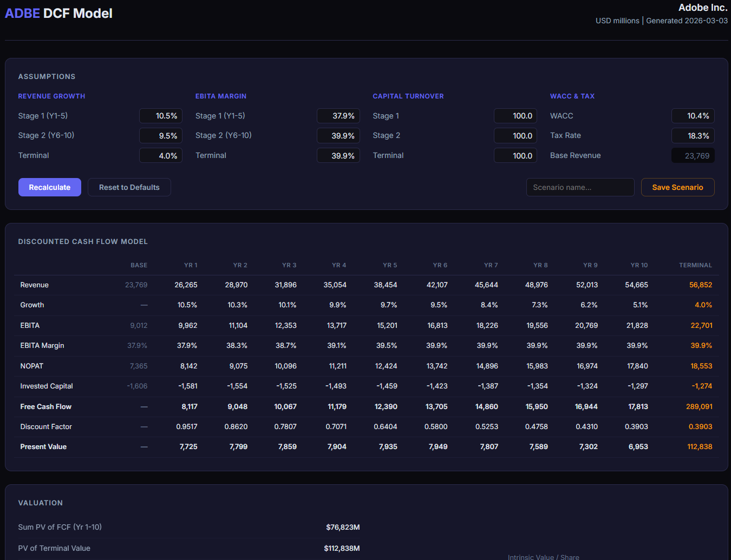Click the Present Value row label
The width and height of the screenshot is (731, 560).
click(x=43, y=447)
